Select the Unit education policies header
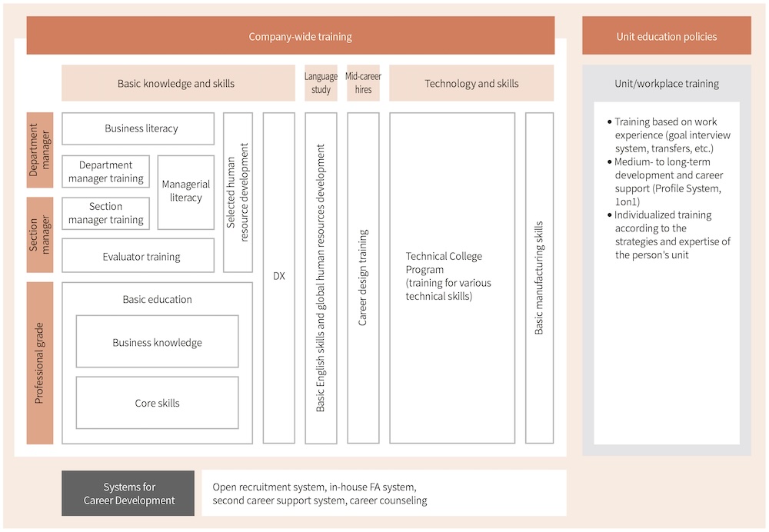 [667, 35]
